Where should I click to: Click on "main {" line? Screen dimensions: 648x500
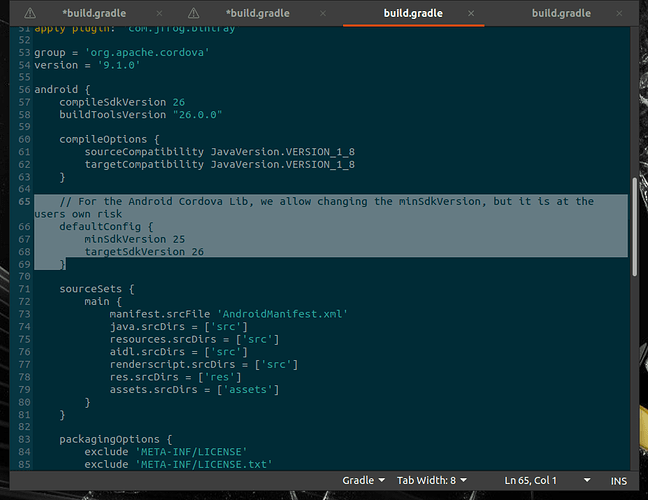(x=103, y=301)
